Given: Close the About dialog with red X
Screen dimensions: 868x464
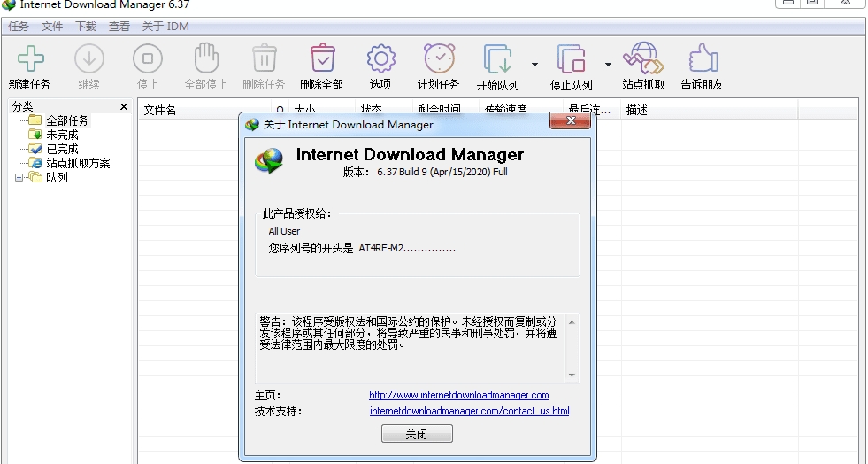Looking at the screenshot, I should tap(571, 120).
